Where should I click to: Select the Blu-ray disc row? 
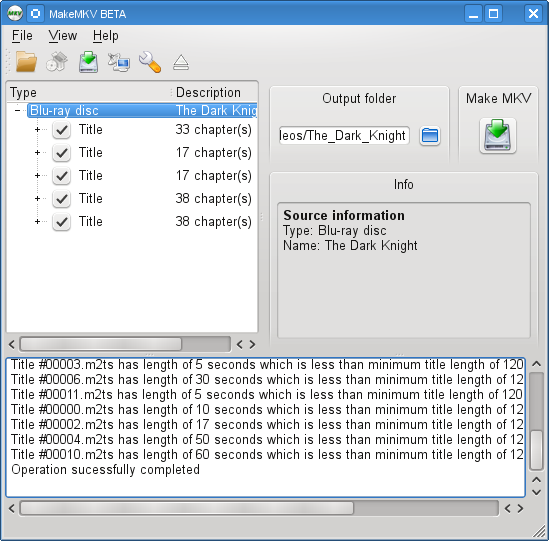(x=142, y=110)
